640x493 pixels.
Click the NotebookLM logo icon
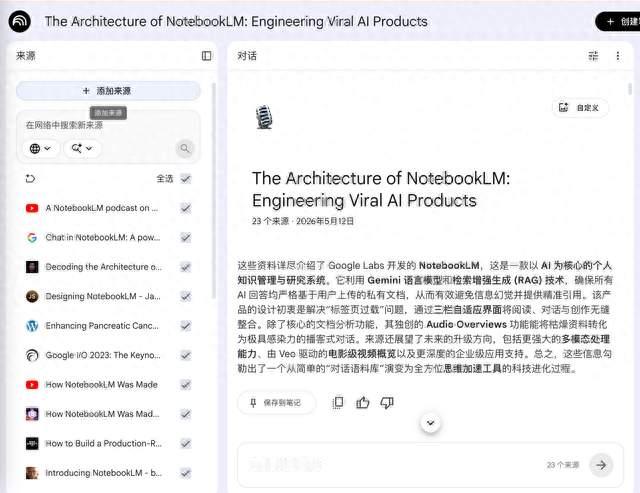20,21
